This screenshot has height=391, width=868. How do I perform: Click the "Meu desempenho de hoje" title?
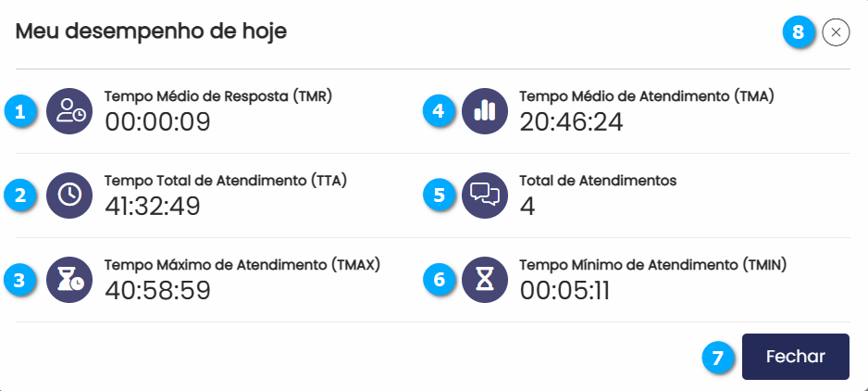tap(151, 32)
